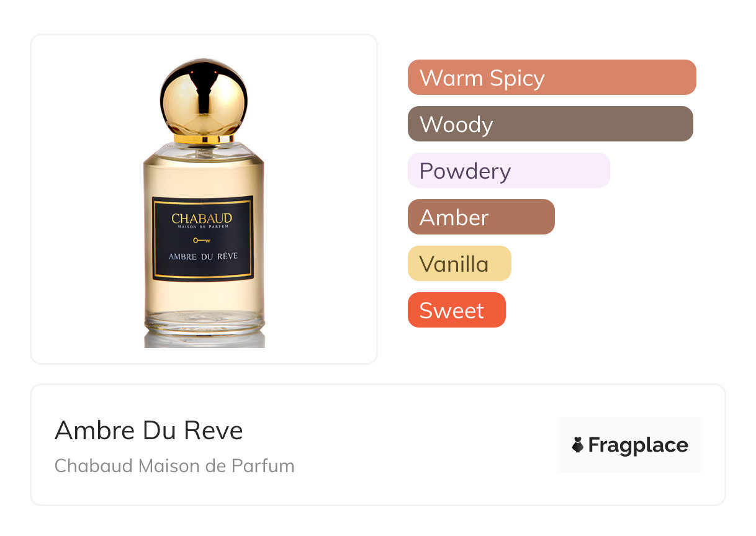Screen dimensions: 756x536
Task: Click the Chabaud name on bottle label
Action: [202, 218]
